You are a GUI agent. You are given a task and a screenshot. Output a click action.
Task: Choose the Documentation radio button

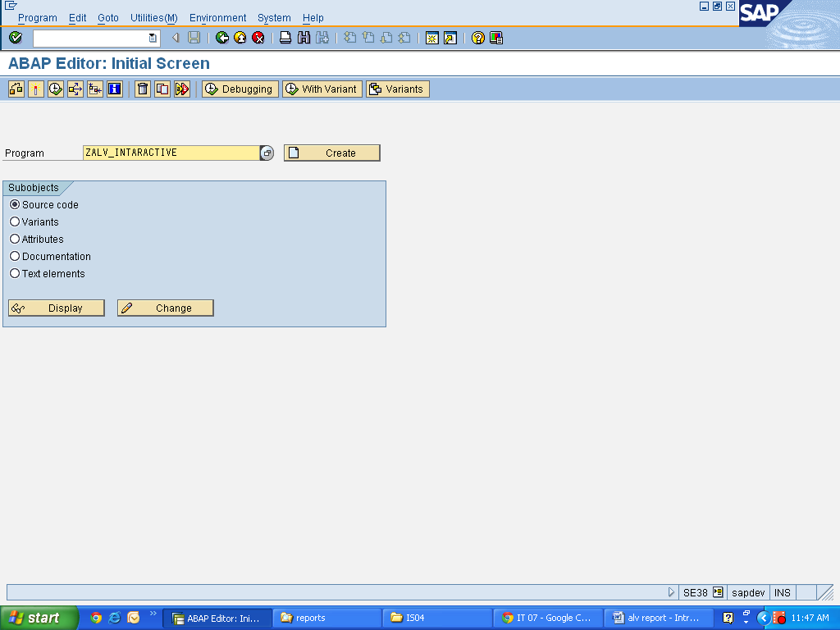point(14,256)
